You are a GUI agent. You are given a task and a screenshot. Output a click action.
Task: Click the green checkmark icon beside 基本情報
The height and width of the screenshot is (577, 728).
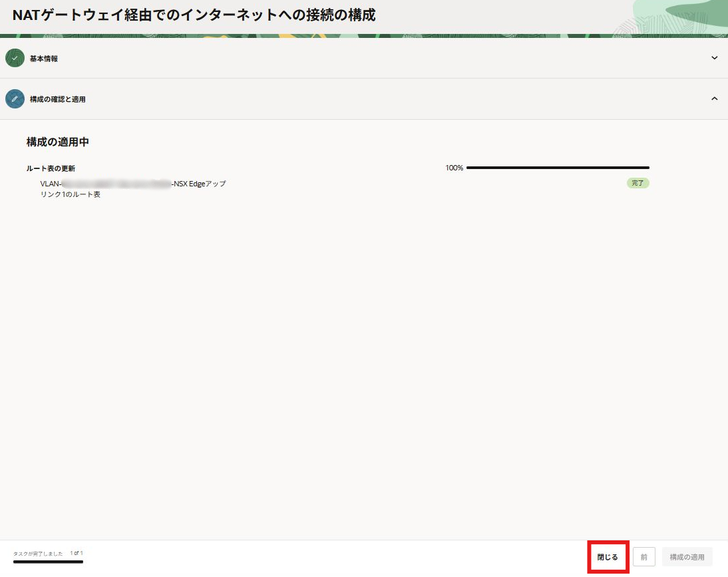(15, 59)
